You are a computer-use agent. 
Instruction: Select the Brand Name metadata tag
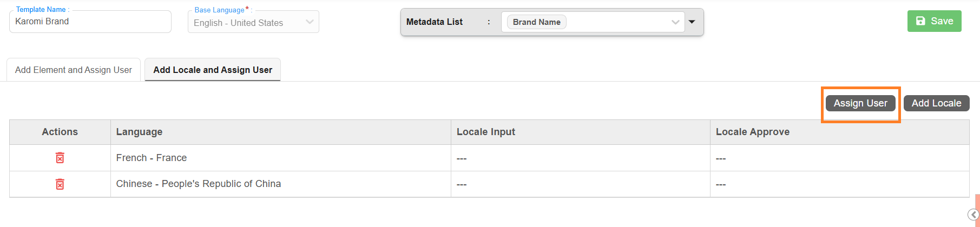(536, 22)
